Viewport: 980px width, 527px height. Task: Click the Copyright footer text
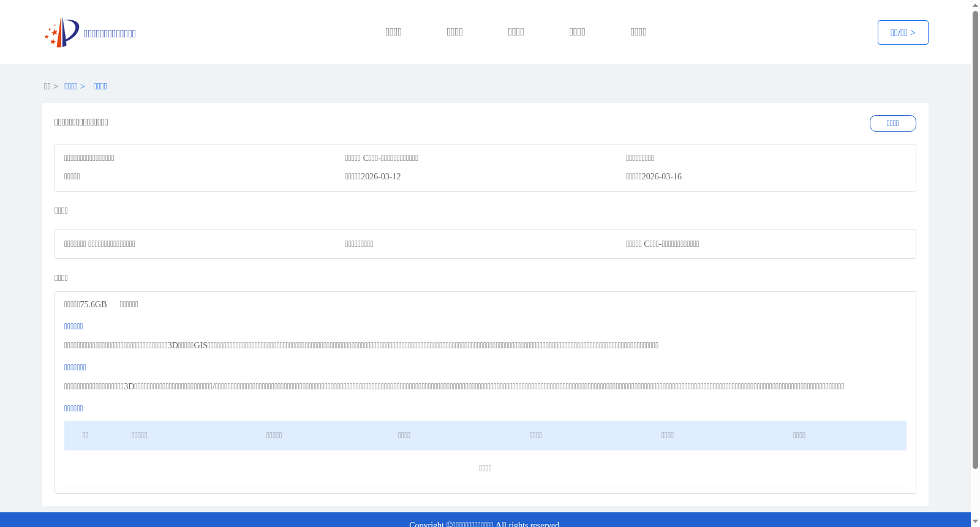pyautogui.click(x=484, y=524)
